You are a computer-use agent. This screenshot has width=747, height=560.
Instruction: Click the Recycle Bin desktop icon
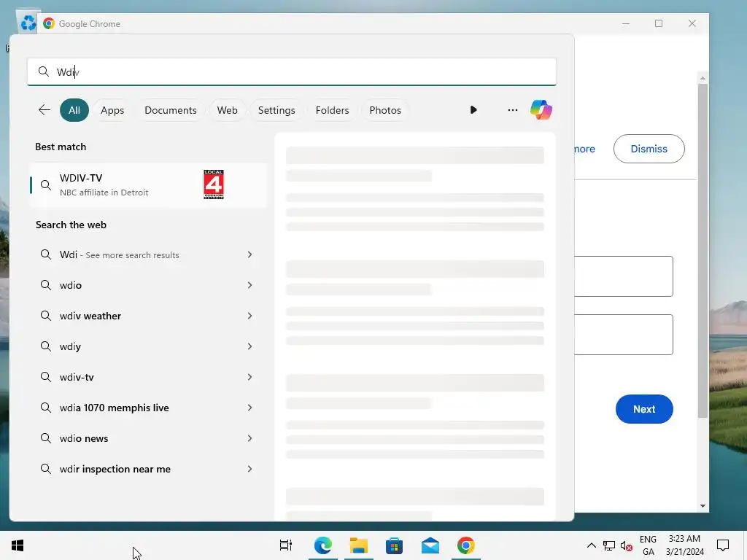[28, 23]
